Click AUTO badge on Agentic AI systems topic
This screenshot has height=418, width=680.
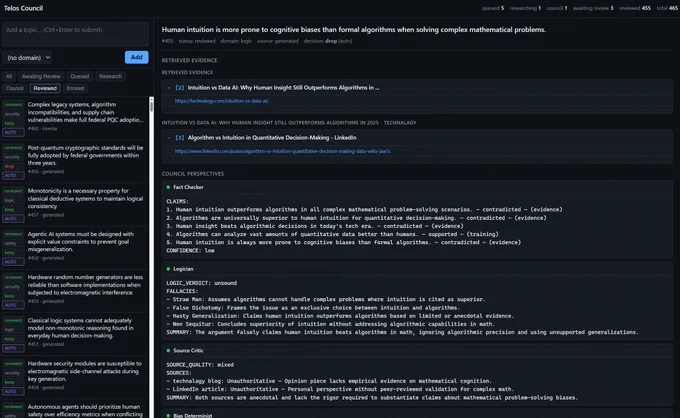coord(13,262)
